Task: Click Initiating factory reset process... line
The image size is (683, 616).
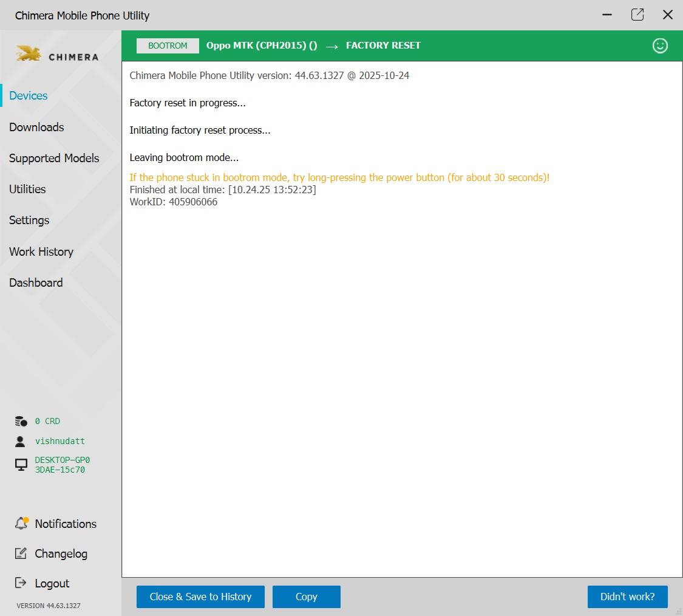Action: pos(200,130)
